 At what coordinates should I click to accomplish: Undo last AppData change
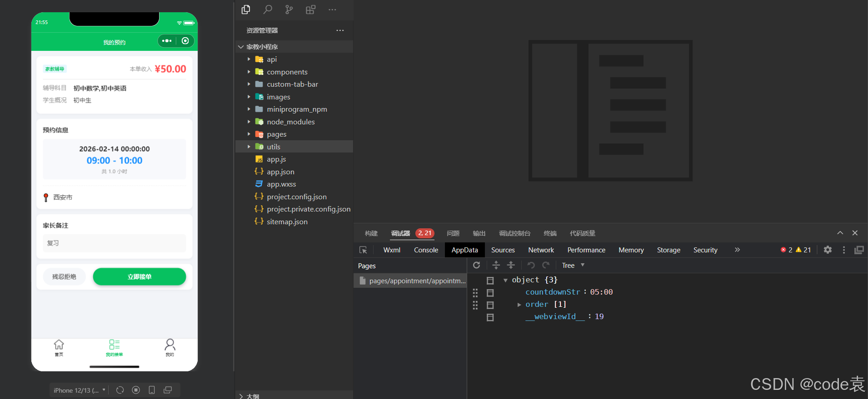(x=531, y=265)
